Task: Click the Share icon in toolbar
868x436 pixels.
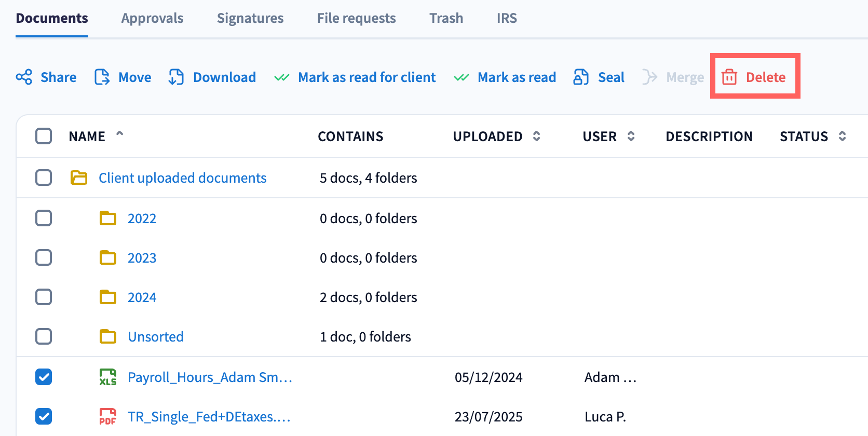Action: coord(24,77)
